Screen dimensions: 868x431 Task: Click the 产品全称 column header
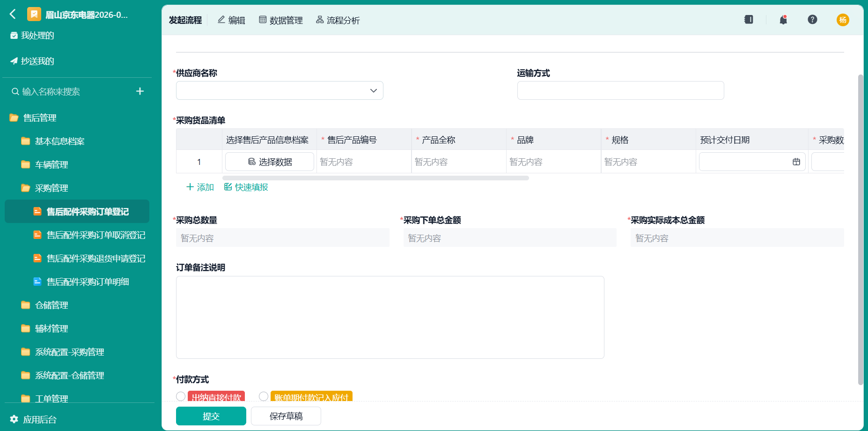coord(459,140)
